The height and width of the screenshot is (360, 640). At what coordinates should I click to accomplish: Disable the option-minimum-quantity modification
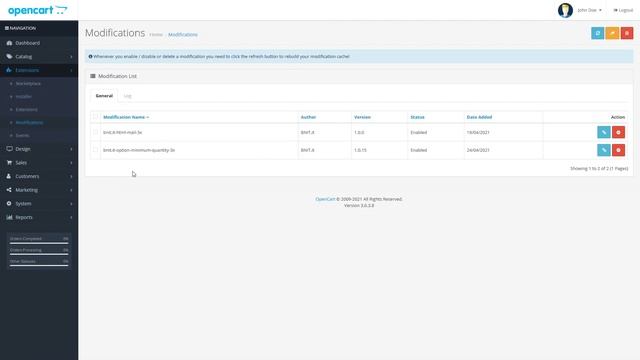pos(618,150)
